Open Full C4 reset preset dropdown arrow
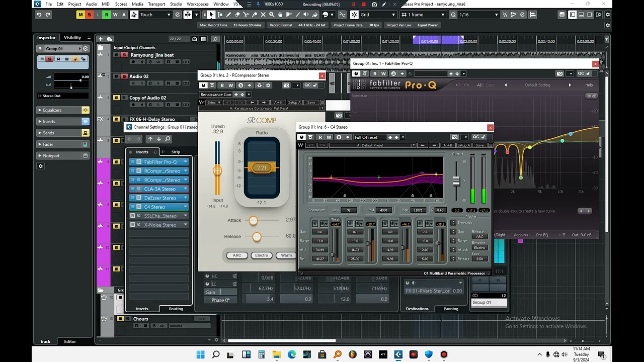Viewport: 644px width, 362px height. [x=403, y=137]
